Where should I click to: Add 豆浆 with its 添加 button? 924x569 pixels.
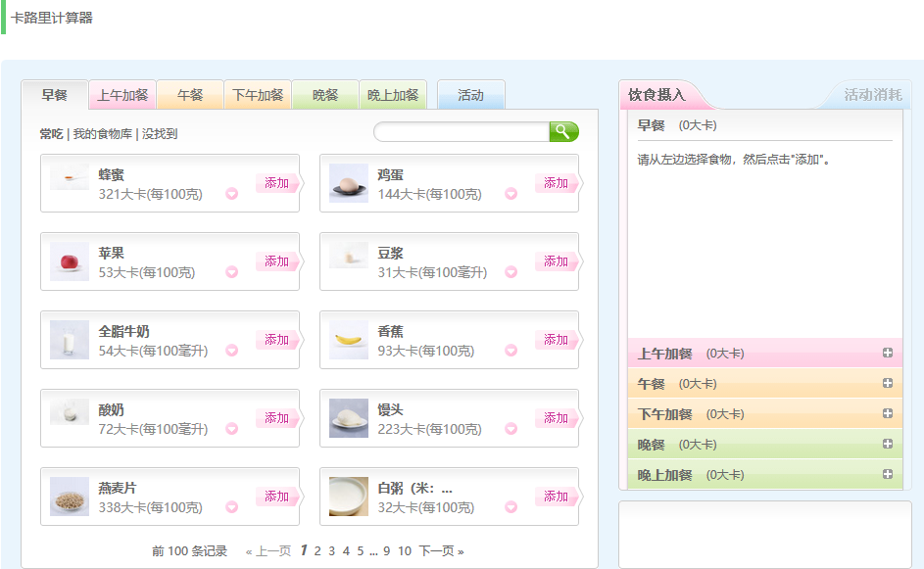coord(557,261)
